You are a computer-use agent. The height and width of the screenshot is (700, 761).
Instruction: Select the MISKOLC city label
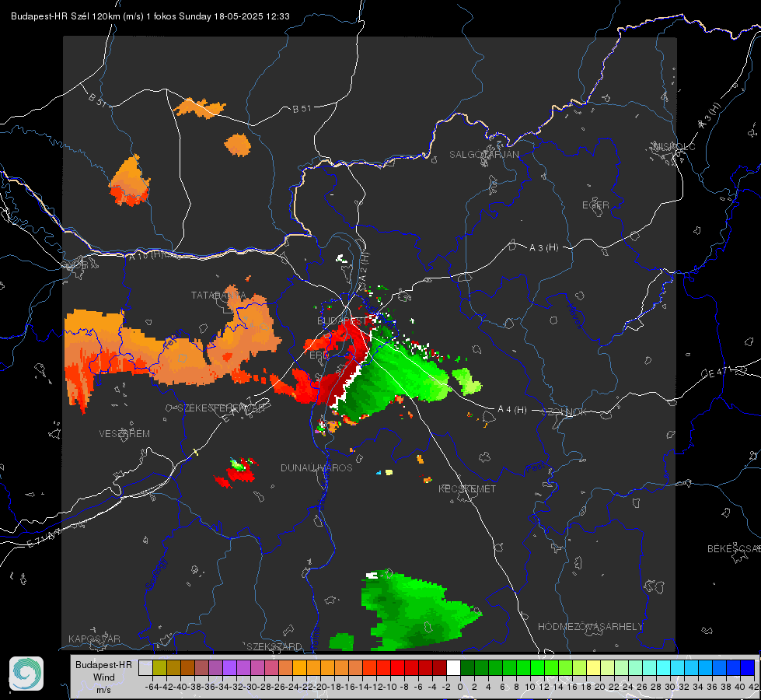pos(674,146)
